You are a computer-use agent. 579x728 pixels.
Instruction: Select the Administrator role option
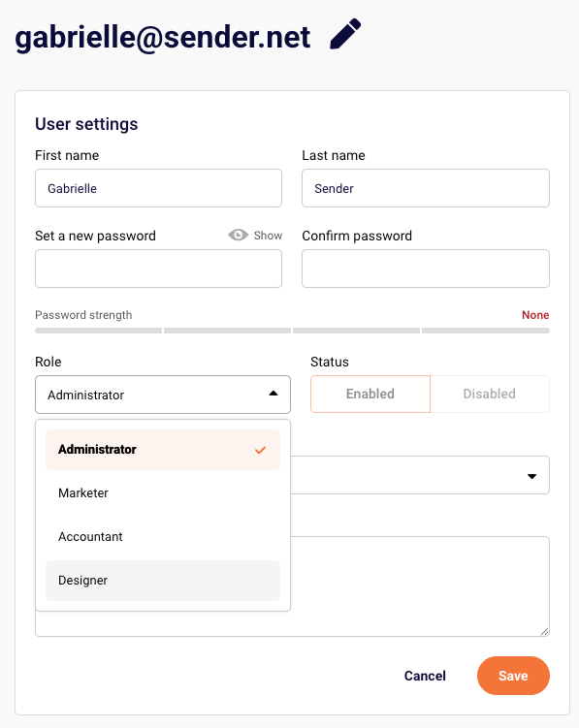pos(163,450)
